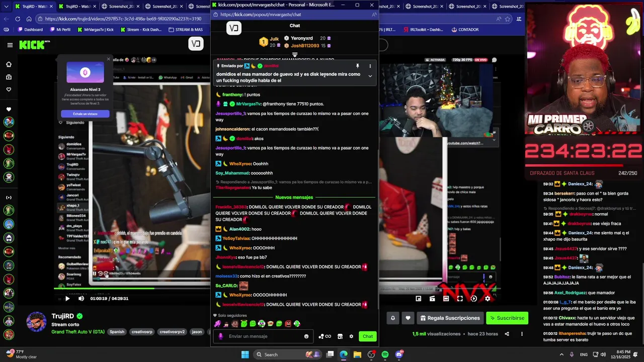Viewport: 644px width, 362px height.
Task: Open the more options menu under the video
Action: pyautogui.click(x=522, y=334)
